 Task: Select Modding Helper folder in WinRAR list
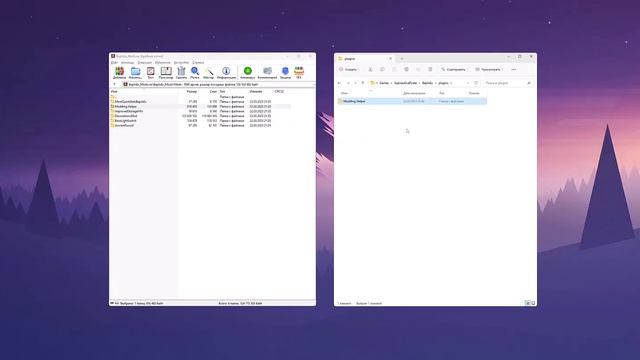200,106
